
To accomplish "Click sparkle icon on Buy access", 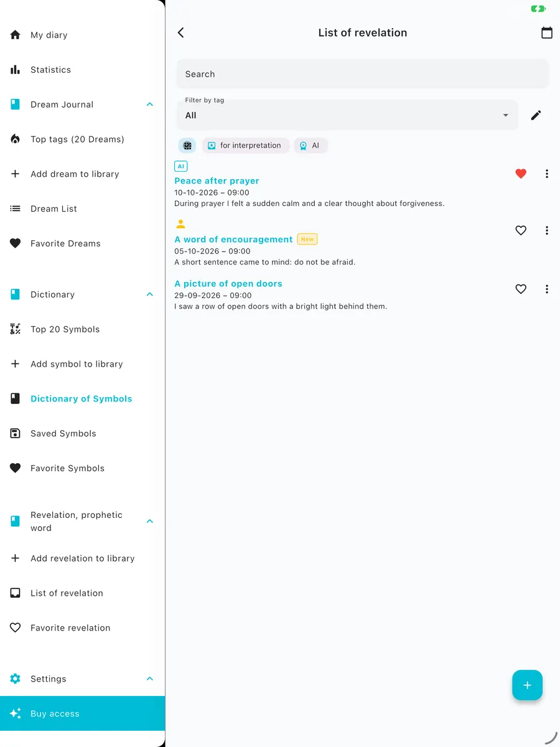I will [x=16, y=713].
